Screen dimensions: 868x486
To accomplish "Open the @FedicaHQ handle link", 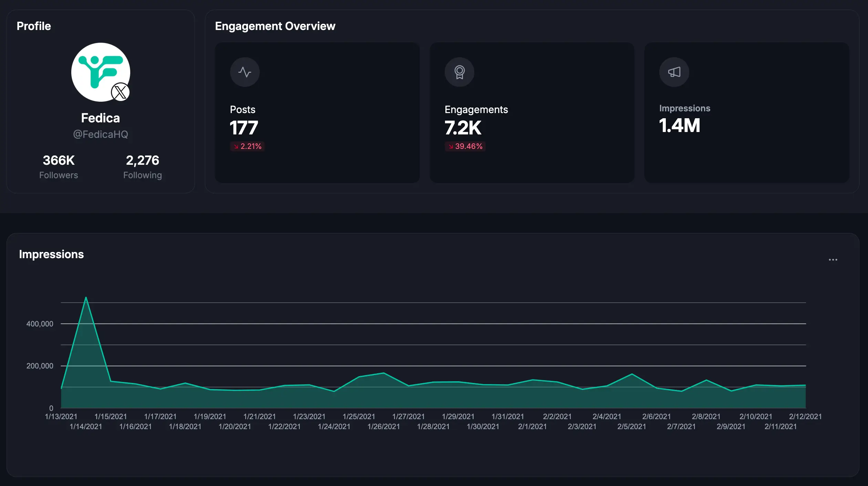I will click(x=100, y=134).
